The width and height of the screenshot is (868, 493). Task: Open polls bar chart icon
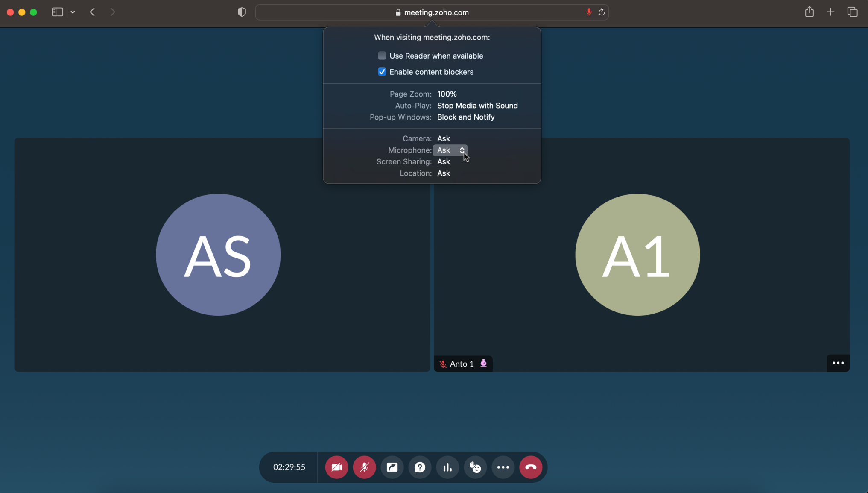[x=447, y=467]
